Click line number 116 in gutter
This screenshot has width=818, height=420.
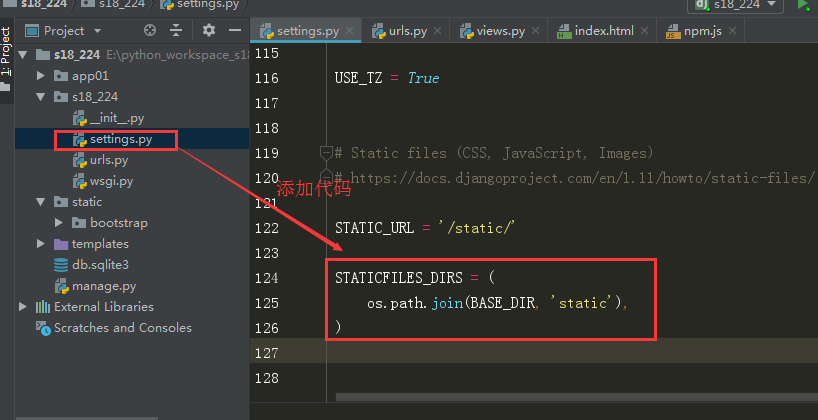pos(267,78)
